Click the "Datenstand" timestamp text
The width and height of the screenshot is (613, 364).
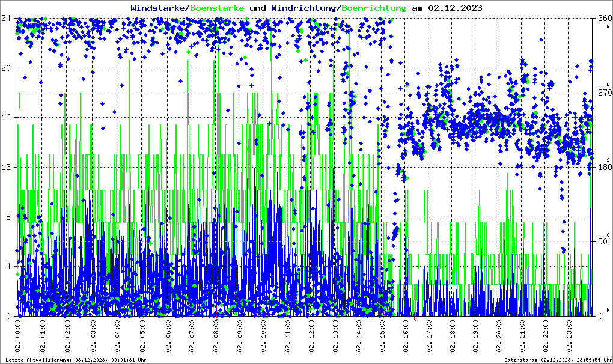point(557,360)
